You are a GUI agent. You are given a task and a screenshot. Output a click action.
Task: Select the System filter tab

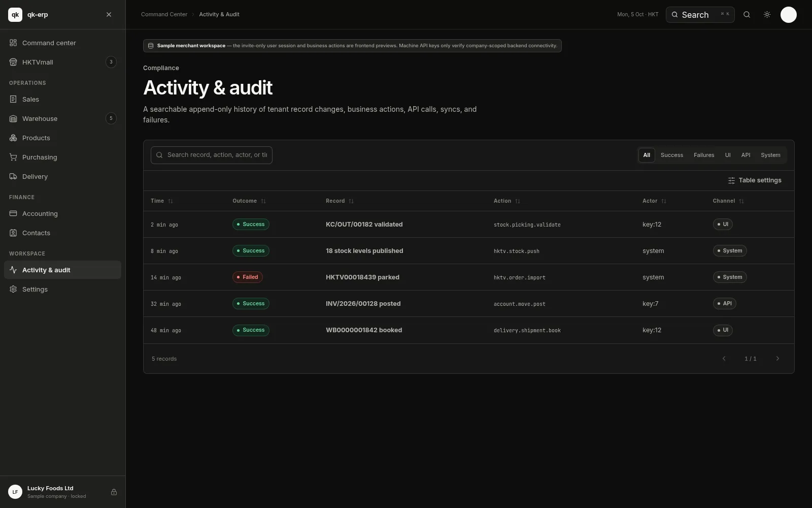tap(770, 155)
